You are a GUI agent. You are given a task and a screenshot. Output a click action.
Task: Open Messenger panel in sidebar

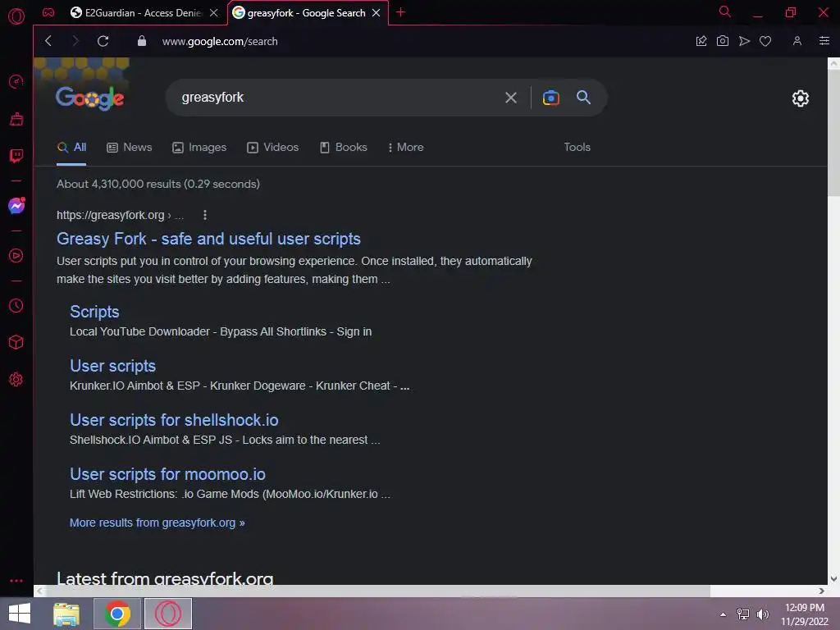16,206
